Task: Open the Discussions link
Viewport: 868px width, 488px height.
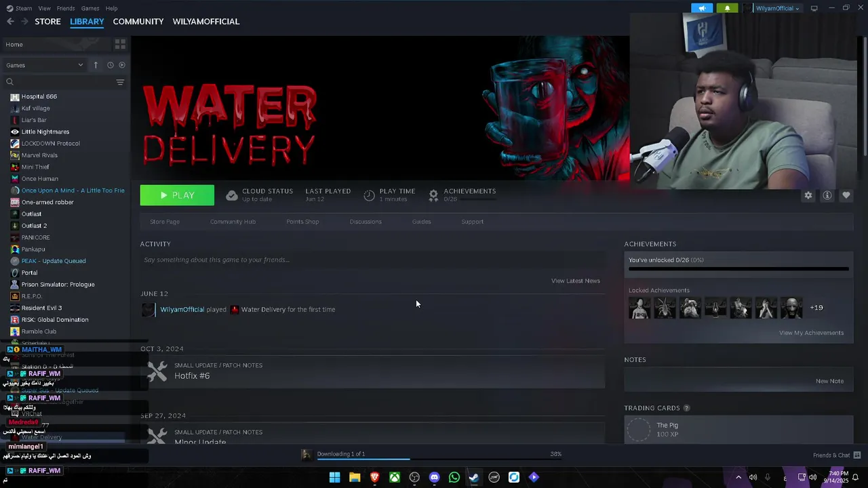Action: point(366,222)
